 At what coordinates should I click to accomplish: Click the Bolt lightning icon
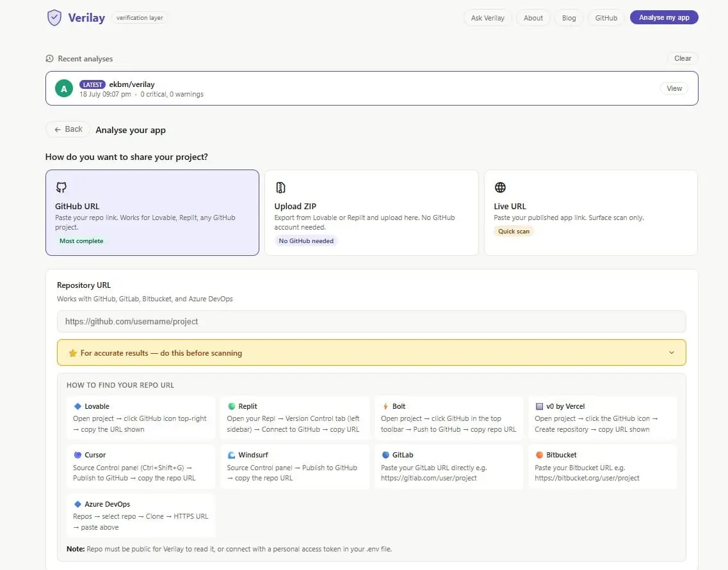point(385,406)
